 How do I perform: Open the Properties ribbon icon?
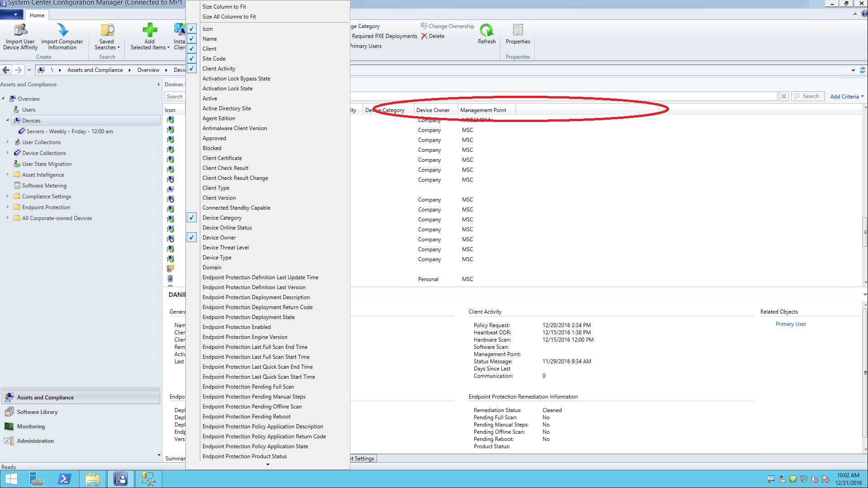click(518, 30)
